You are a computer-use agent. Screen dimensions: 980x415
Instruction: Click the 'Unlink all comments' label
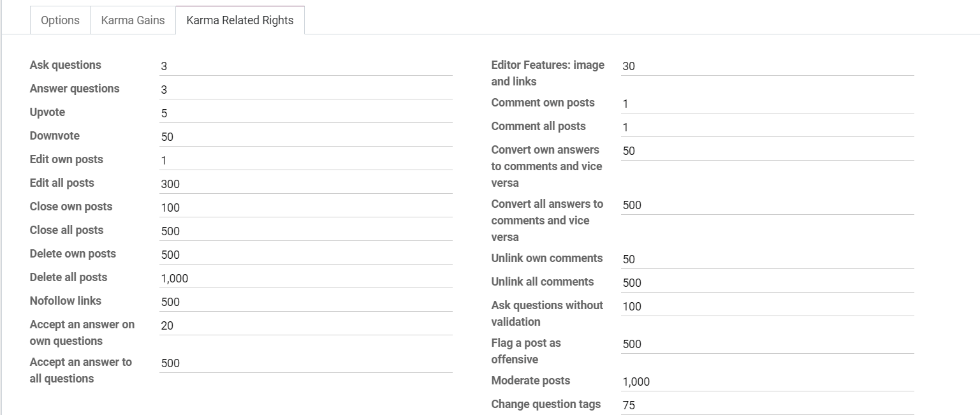[x=543, y=282]
